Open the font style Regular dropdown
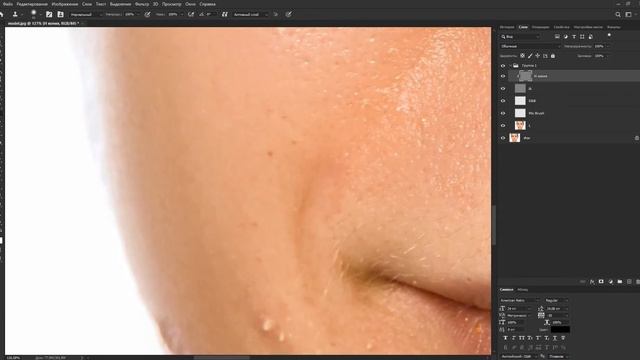Viewport: 640px width, 360px height. click(556, 300)
